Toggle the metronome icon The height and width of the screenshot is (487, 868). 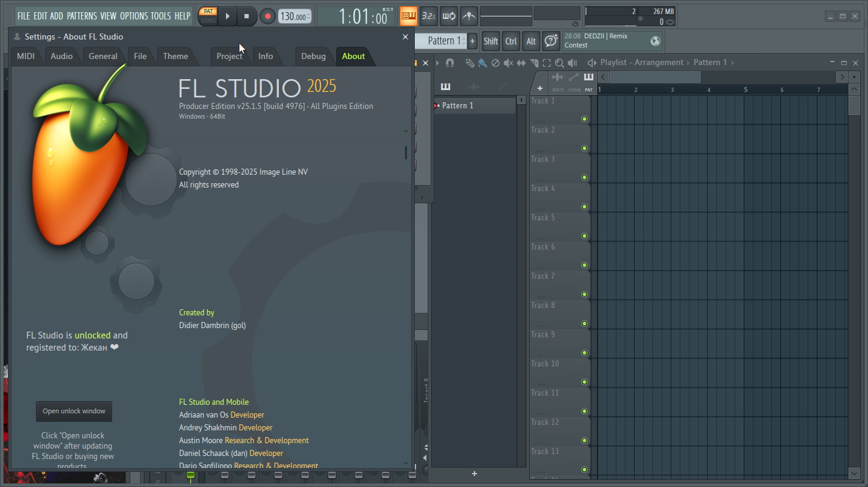[468, 16]
